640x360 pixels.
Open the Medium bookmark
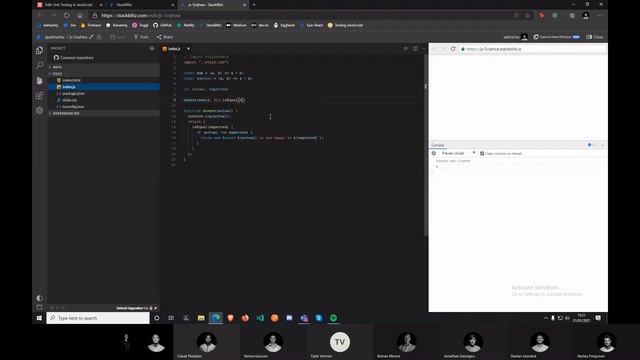tap(236, 25)
